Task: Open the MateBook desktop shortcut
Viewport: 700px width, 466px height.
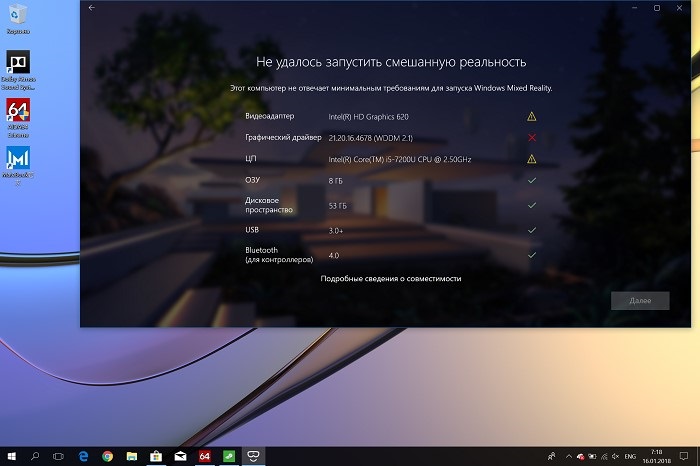Action: point(18,166)
